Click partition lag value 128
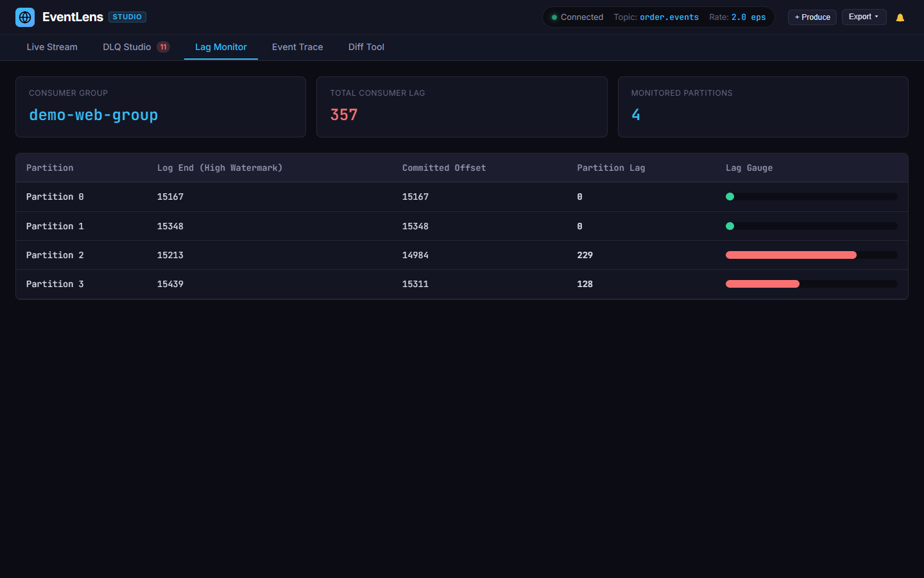924x578 pixels. (585, 284)
